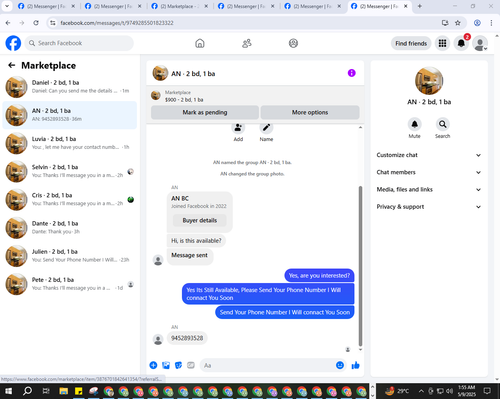500x399 pixels.
Task: Send a thumbs-up like
Action: click(x=356, y=365)
